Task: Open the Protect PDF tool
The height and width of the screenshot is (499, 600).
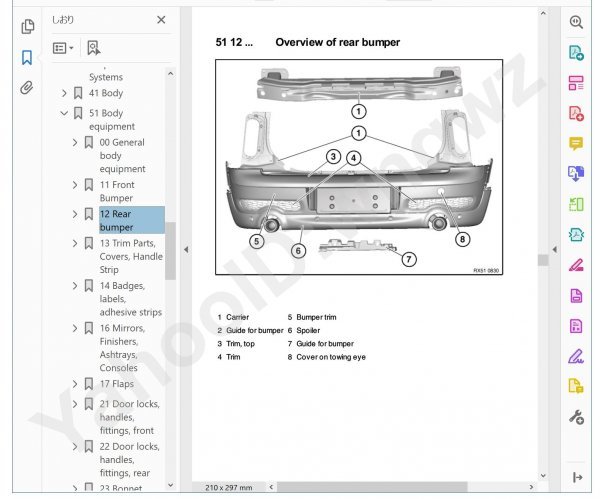Action: coord(576,295)
